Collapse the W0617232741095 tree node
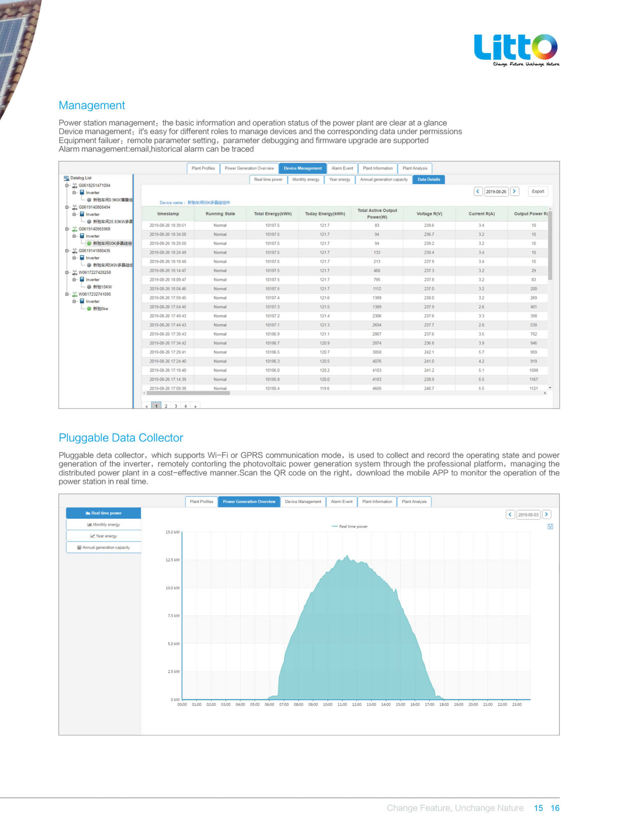 [67, 294]
